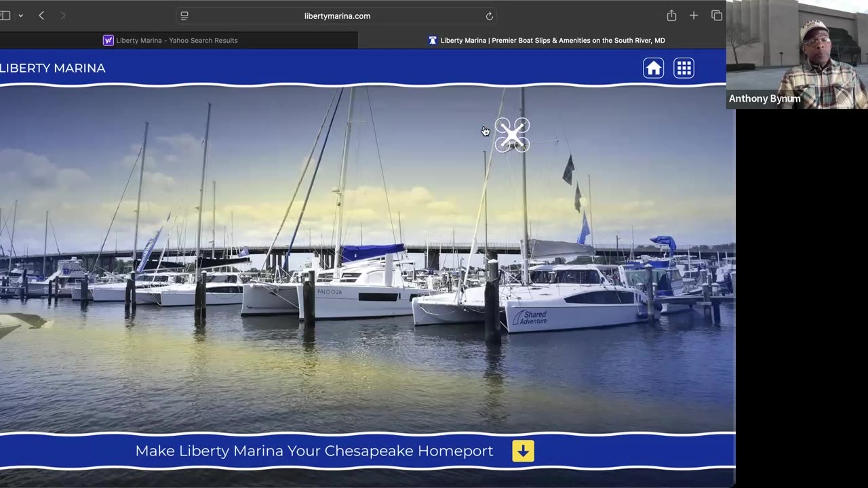The image size is (868, 488).
Task: Select the Liberty Marina Premier Boat Slips tab
Action: [x=547, y=40]
